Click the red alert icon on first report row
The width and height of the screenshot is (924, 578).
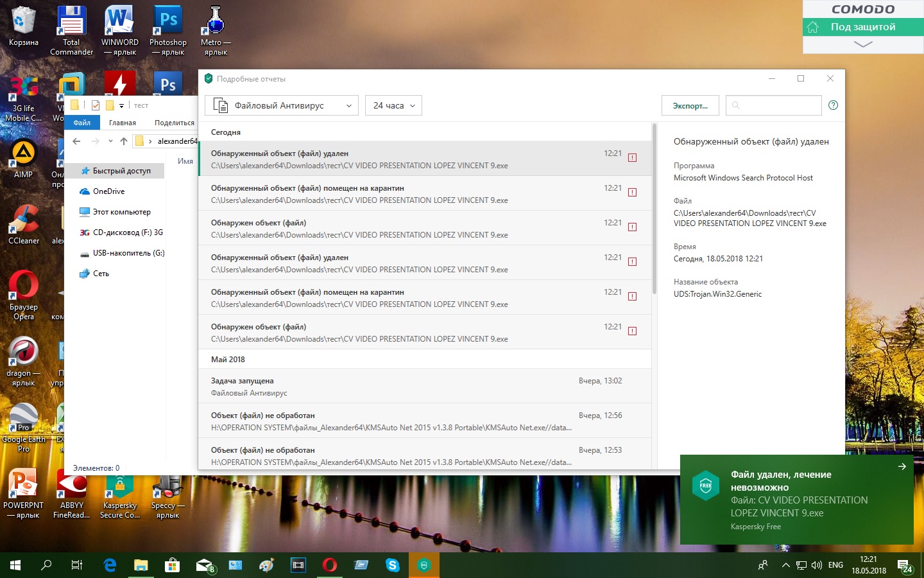tap(632, 158)
